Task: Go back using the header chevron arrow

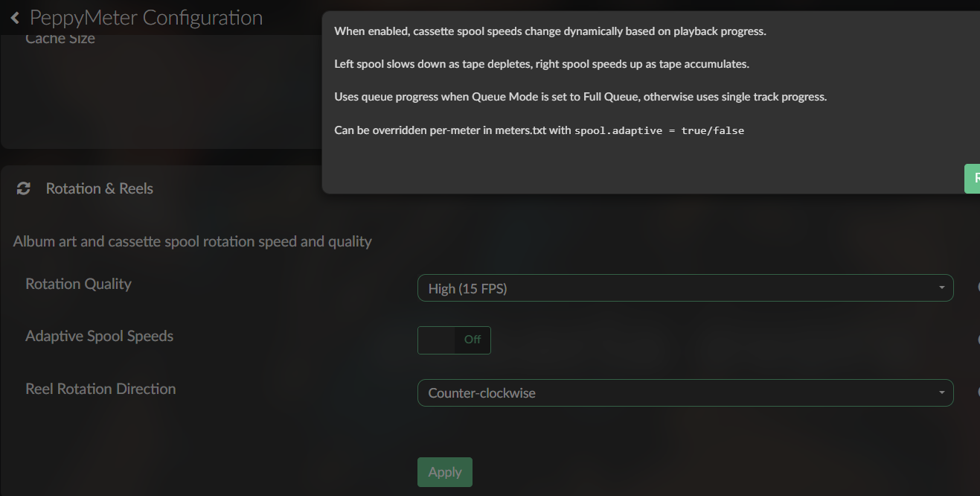Action: (x=15, y=17)
